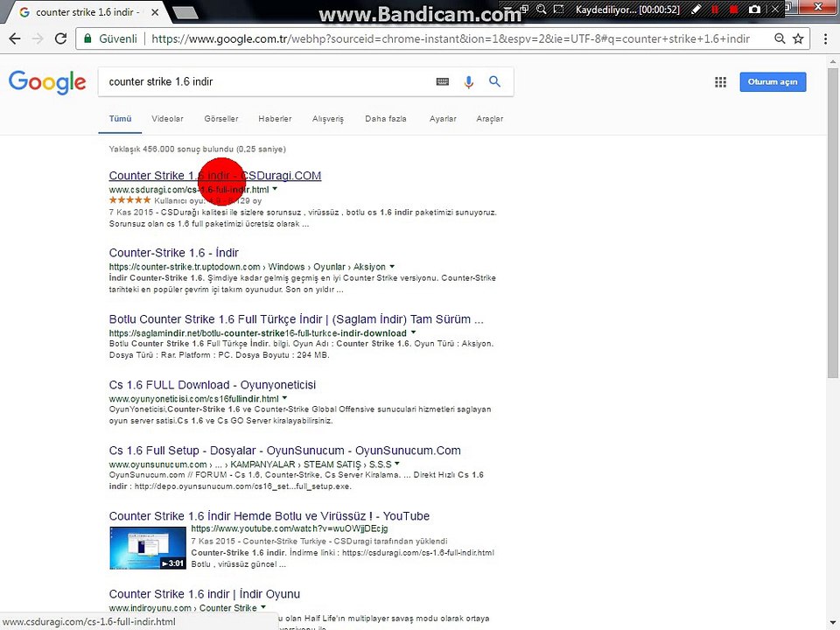This screenshot has height=630, width=840.
Task: Click the Bandicam camera screenshot icon
Action: [754, 9]
